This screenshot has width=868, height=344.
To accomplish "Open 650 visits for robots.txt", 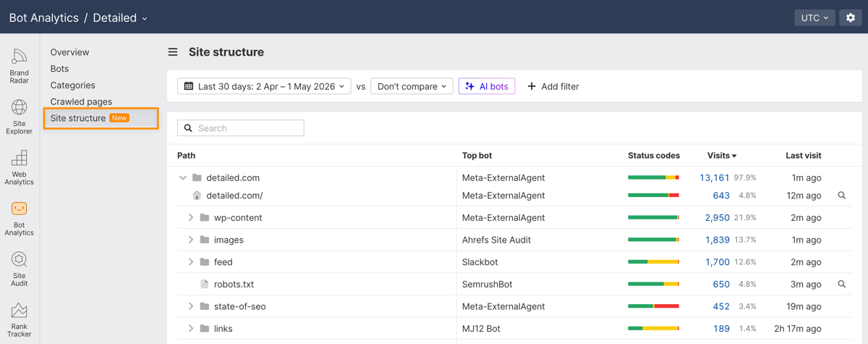I will [721, 285].
